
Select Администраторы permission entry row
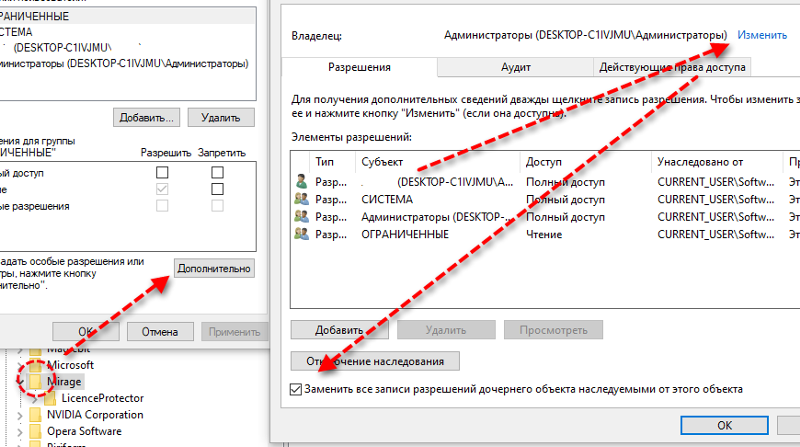(546, 217)
